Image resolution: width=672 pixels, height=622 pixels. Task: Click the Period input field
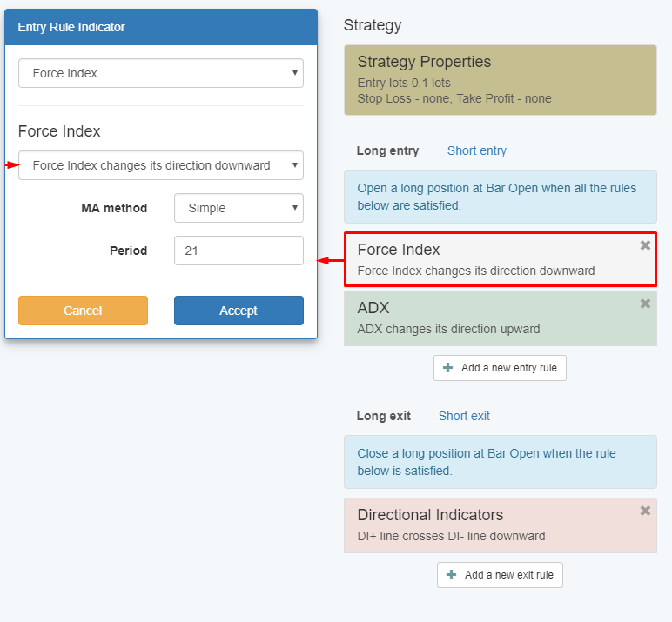(239, 251)
